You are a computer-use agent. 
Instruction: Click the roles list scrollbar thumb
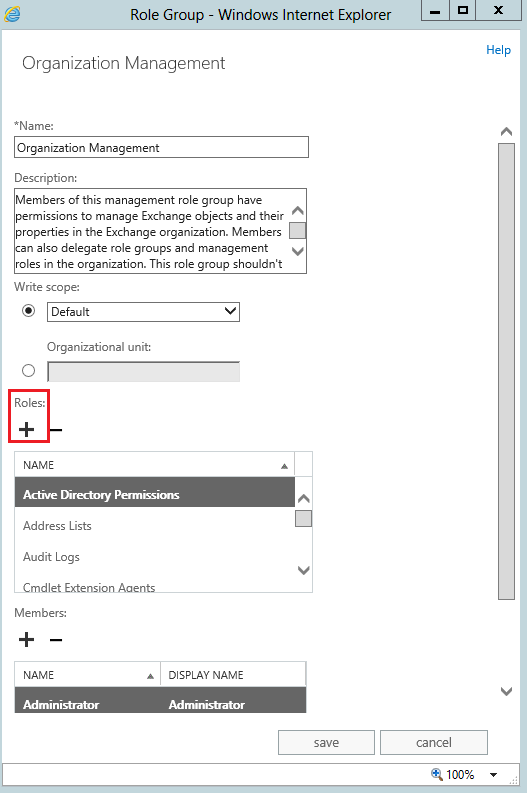(303, 518)
